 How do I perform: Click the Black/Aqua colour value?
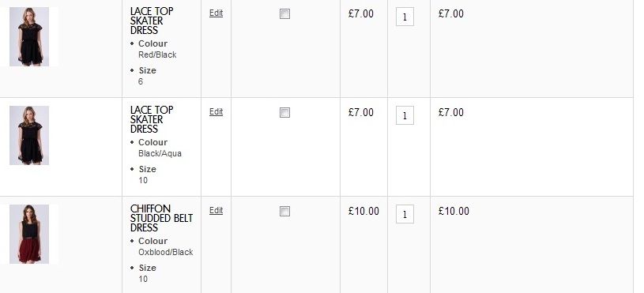160,153
